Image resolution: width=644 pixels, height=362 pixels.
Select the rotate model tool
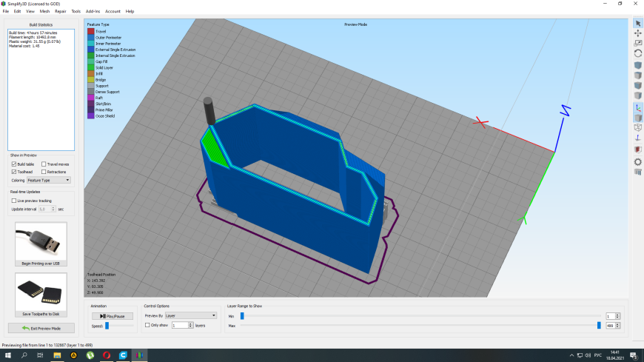(x=638, y=53)
